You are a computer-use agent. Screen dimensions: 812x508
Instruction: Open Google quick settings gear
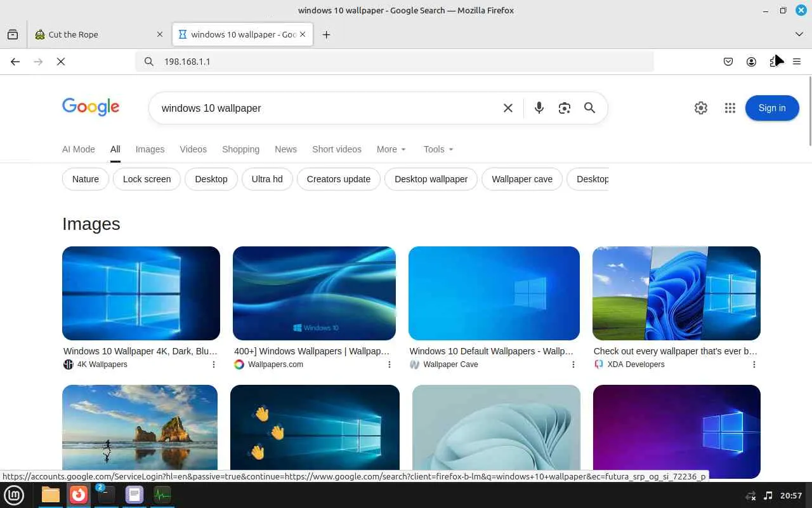pos(701,108)
